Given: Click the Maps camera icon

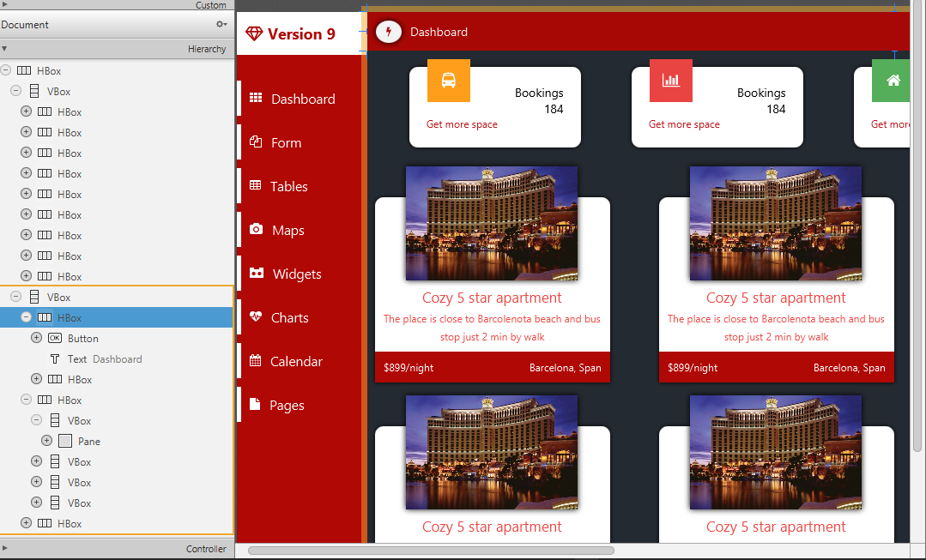Looking at the screenshot, I should coord(256,230).
